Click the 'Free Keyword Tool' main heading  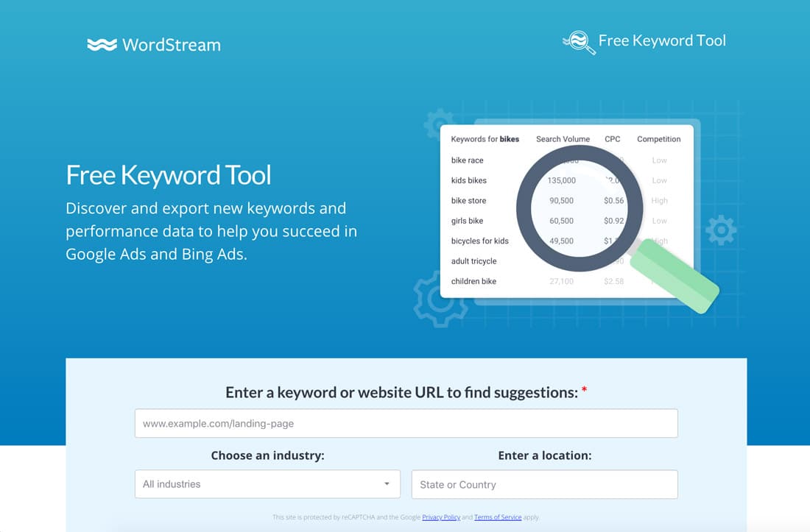coord(169,175)
